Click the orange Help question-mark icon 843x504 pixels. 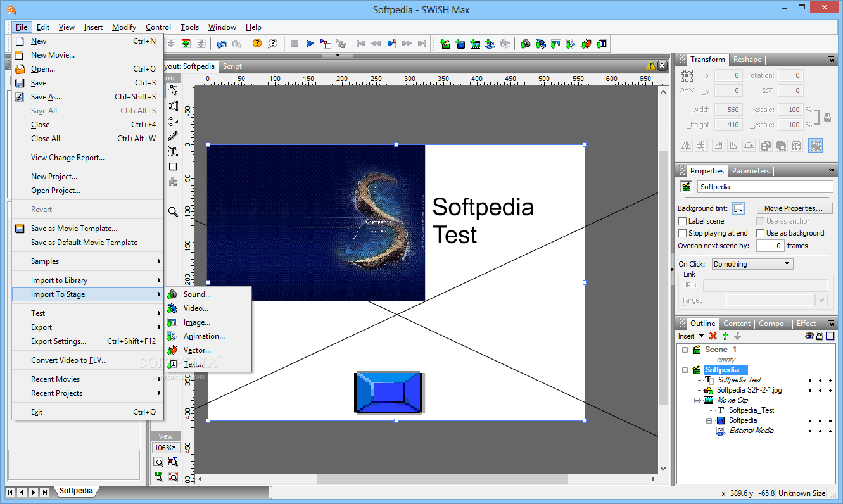(257, 44)
